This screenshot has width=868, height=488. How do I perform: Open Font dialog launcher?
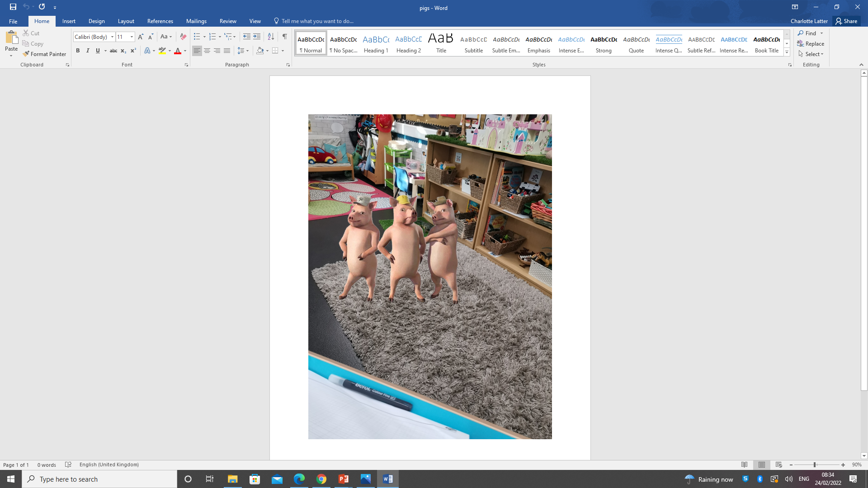[x=186, y=65]
